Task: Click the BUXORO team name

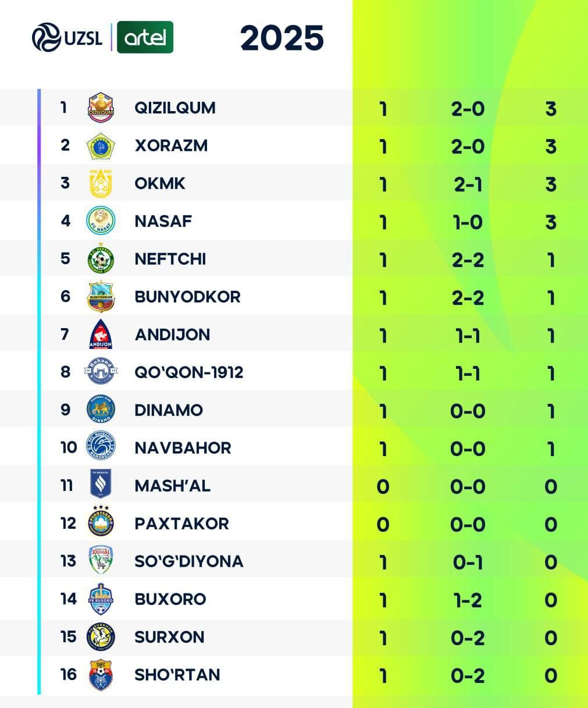Action: (x=170, y=599)
